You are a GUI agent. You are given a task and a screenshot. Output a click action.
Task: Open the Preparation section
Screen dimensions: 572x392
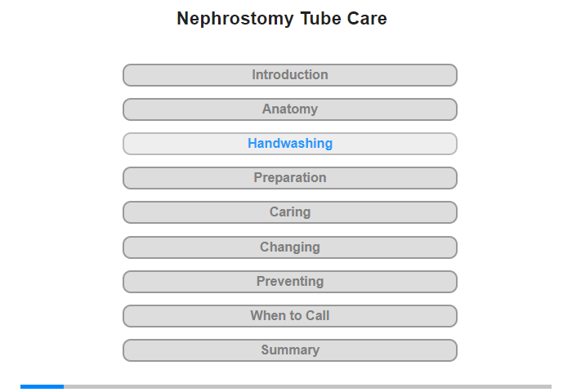[x=289, y=178]
